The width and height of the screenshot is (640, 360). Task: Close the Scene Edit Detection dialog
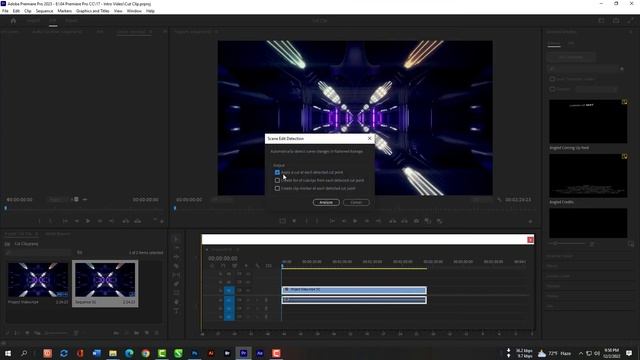click(369, 139)
